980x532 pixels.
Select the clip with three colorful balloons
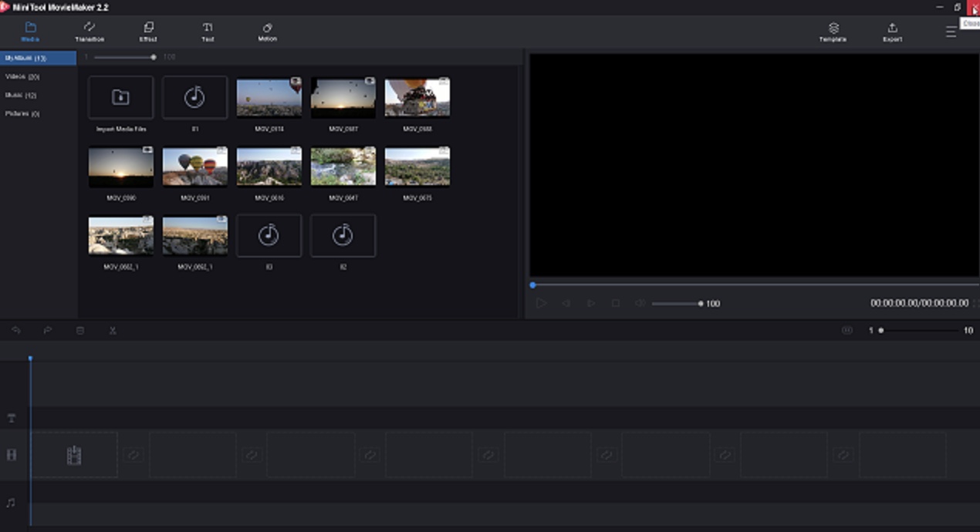(195, 167)
